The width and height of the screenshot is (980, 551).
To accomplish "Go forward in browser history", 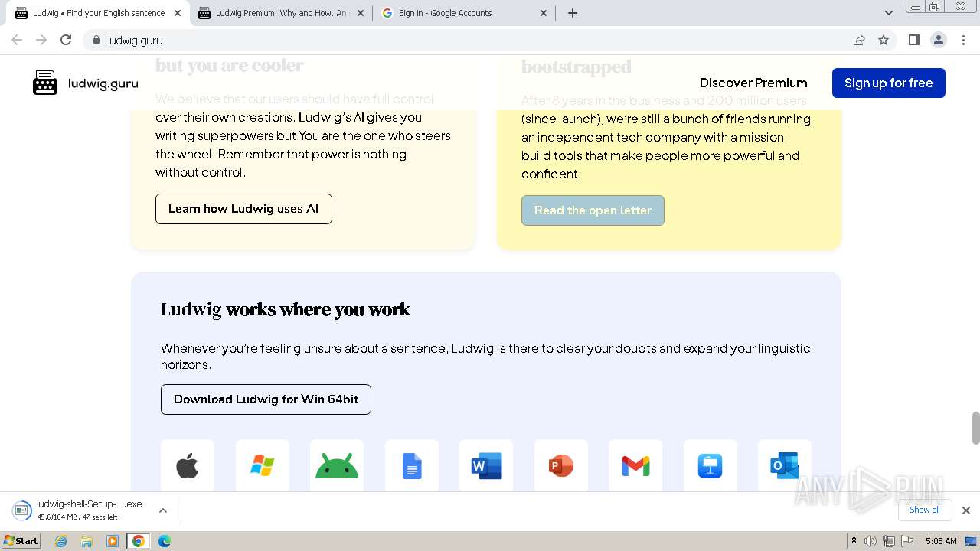I will 41,40.
